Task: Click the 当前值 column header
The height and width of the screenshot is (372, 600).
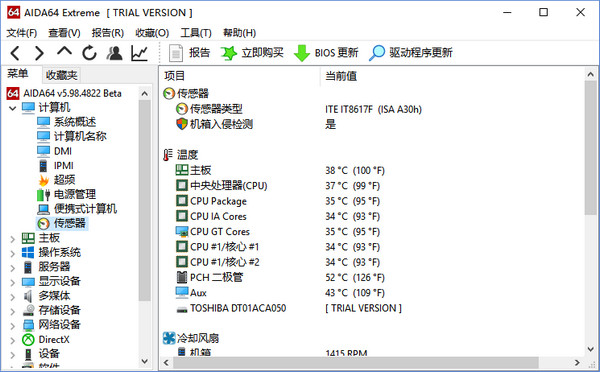Action: pos(341,76)
